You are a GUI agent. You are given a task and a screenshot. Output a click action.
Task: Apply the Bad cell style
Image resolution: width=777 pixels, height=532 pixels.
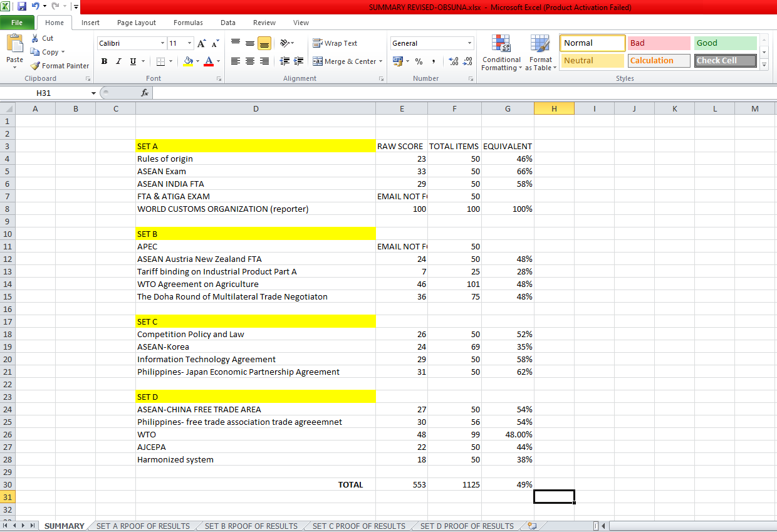tap(659, 43)
